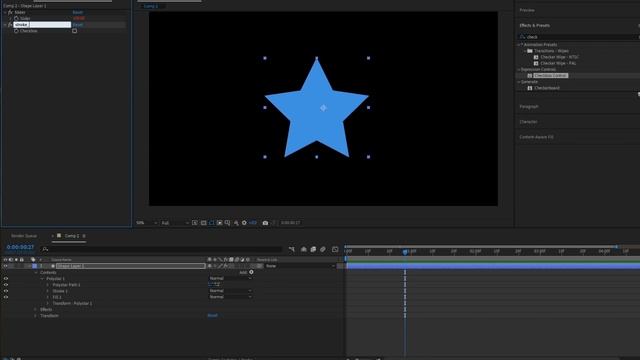Open the Paragraph panel
The image size is (640, 360).
click(529, 107)
